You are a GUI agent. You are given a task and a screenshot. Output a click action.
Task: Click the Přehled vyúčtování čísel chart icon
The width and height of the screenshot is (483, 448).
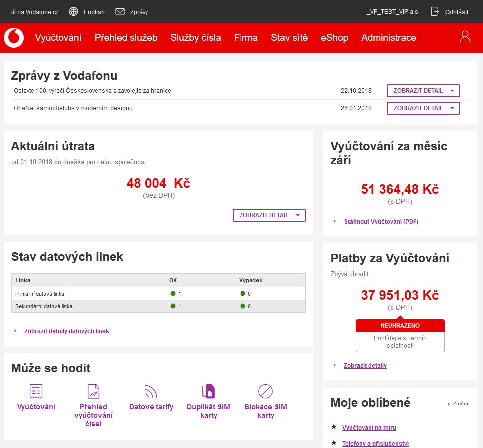click(x=93, y=391)
